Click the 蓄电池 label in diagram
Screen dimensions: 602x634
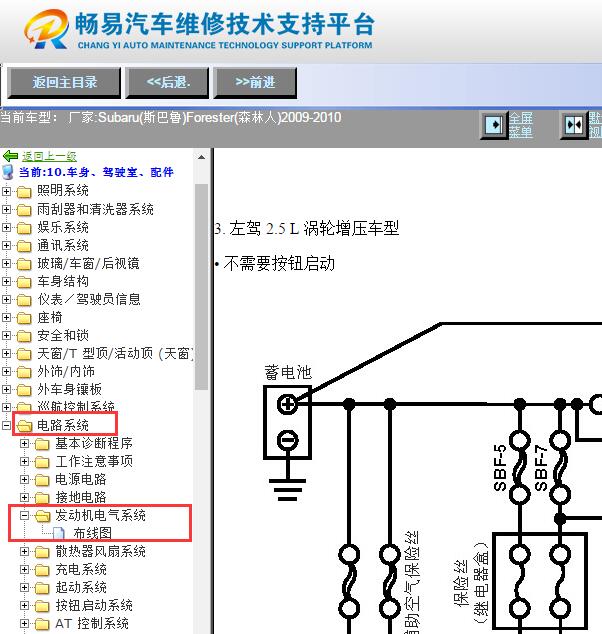pyautogui.click(x=288, y=372)
